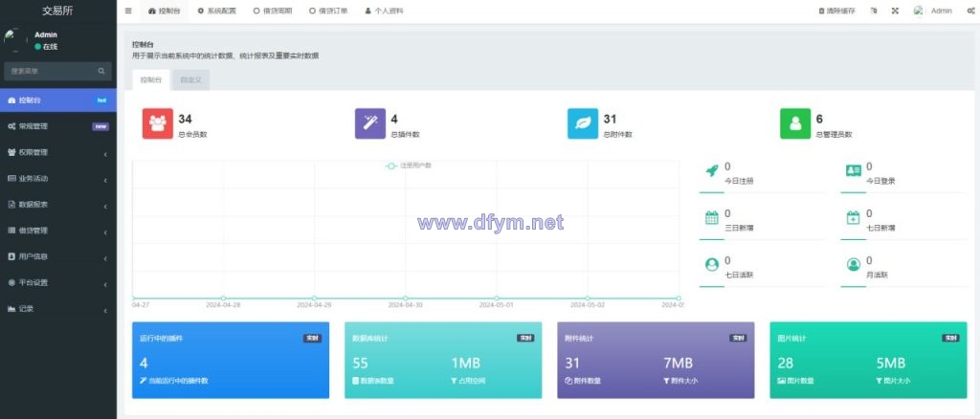Click the 7MB 附件大小 value
This screenshot has width=980, height=419.
[678, 363]
